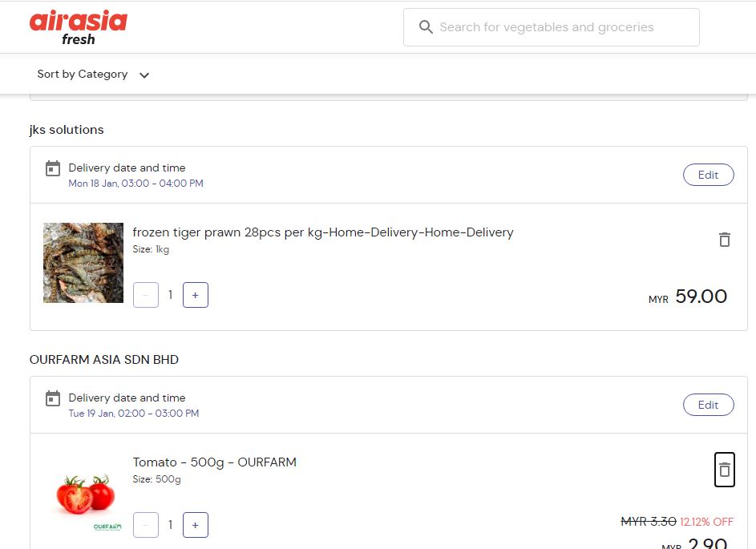Click the OURFARM ASIA SDN BHD seller name
Screen dimensions: 756x549
pos(104,360)
